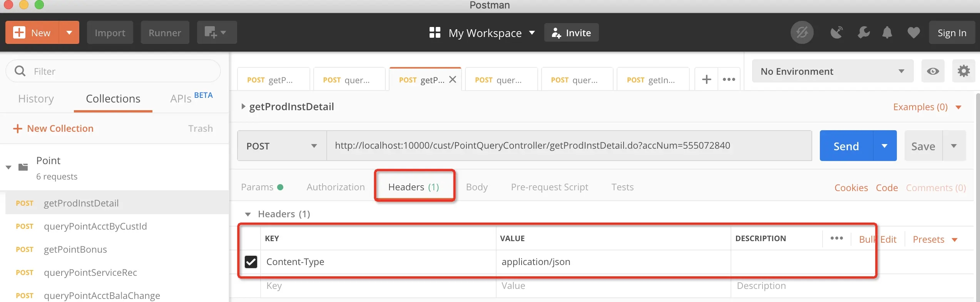Image resolution: width=980 pixels, height=302 pixels.
Task: Focus the sidebar Filter field
Action: coord(113,71)
